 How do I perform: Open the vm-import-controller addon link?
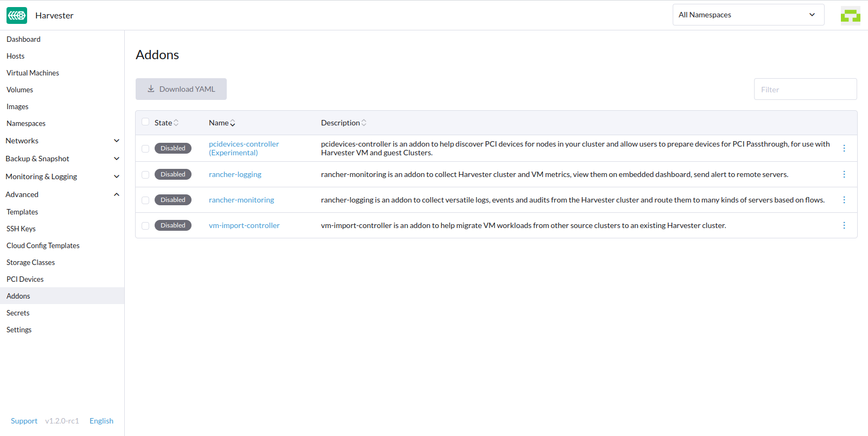point(244,225)
